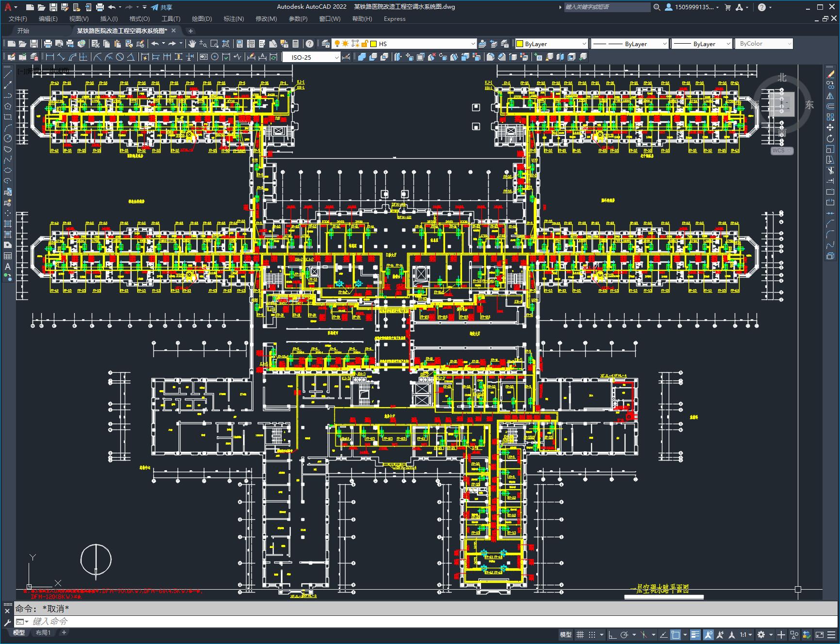This screenshot has height=644, width=840.
Task: Open the 标注(N) menu
Action: 233,18
